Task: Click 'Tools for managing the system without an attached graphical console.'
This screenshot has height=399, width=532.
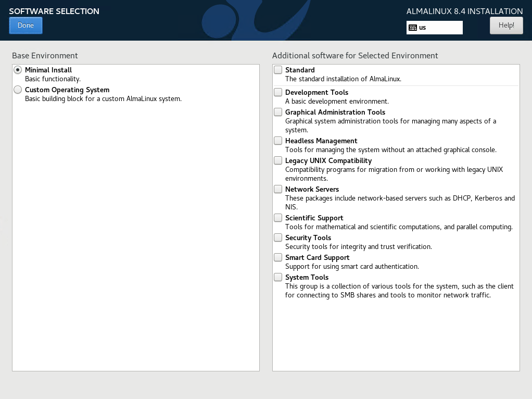Action: [x=391, y=150]
